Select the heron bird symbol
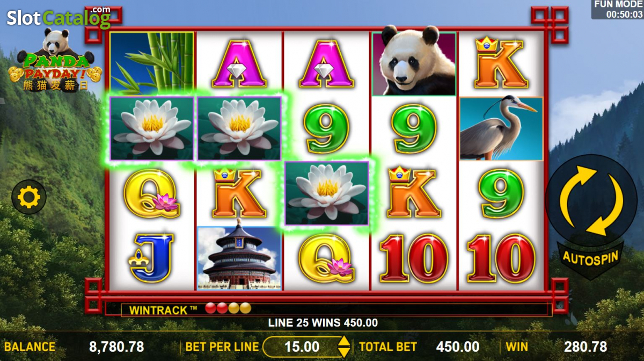 coord(501,128)
